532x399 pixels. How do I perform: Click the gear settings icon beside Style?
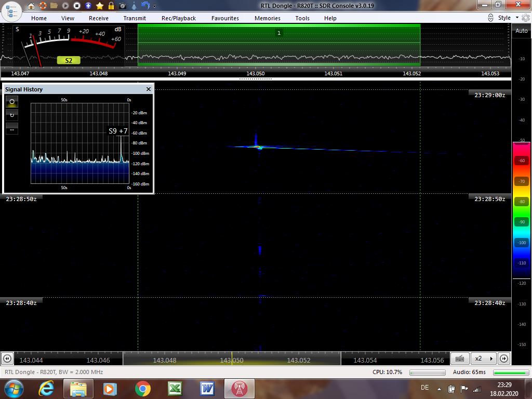click(x=526, y=18)
